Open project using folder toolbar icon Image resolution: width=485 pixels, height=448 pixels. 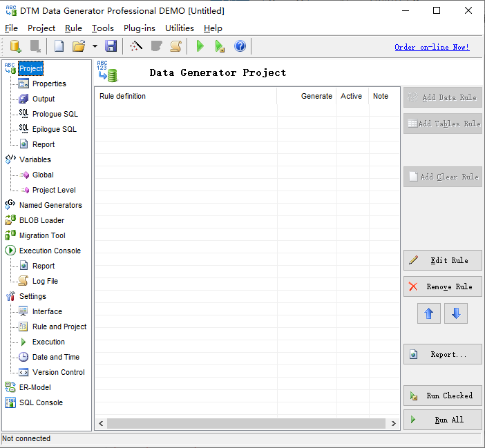(x=79, y=46)
